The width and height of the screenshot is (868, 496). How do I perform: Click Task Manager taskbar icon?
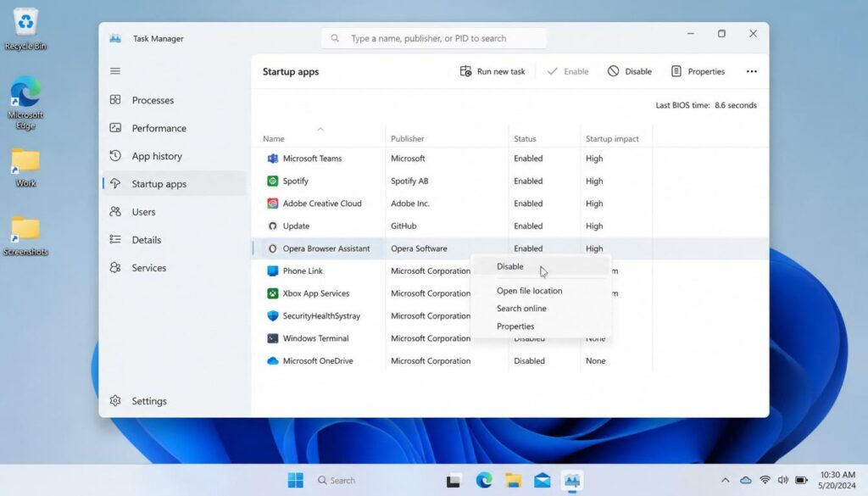[x=572, y=480]
